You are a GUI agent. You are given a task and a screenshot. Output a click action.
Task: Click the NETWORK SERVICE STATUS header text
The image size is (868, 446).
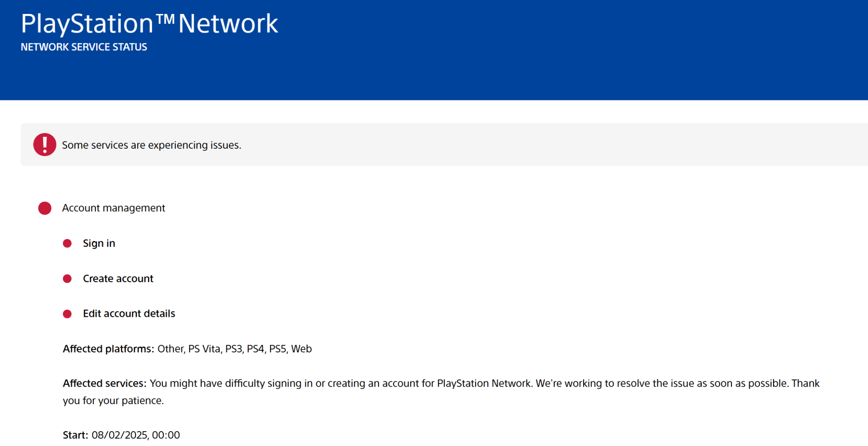coord(83,47)
